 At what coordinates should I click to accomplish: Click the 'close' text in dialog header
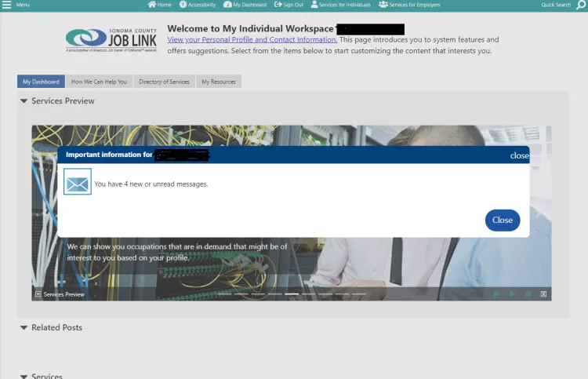[519, 155]
